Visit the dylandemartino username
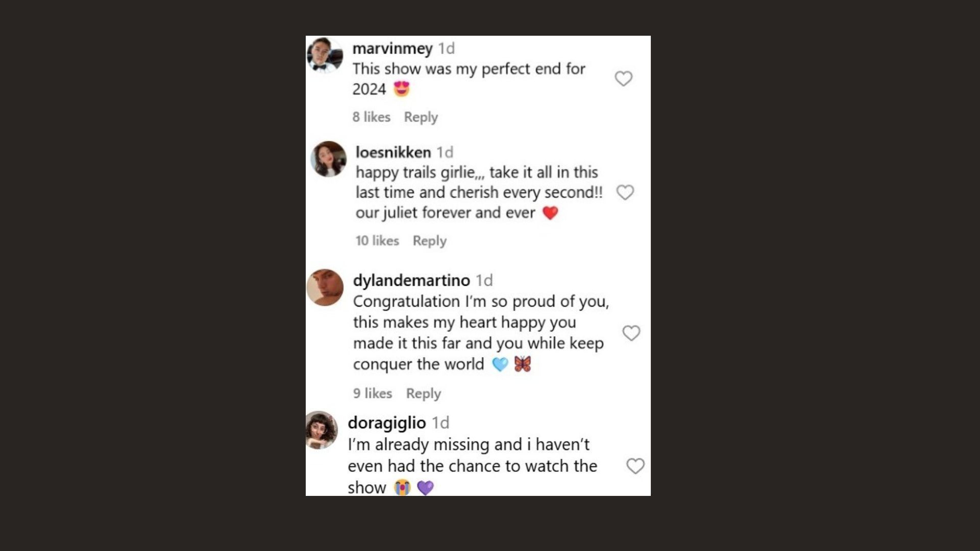The height and width of the screenshot is (551, 980). tap(411, 280)
